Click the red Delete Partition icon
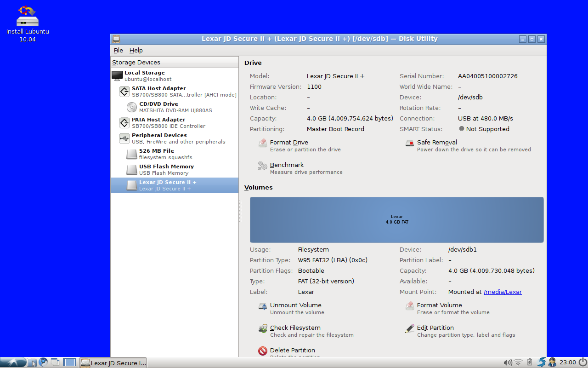The width and height of the screenshot is (588, 368). [263, 351]
